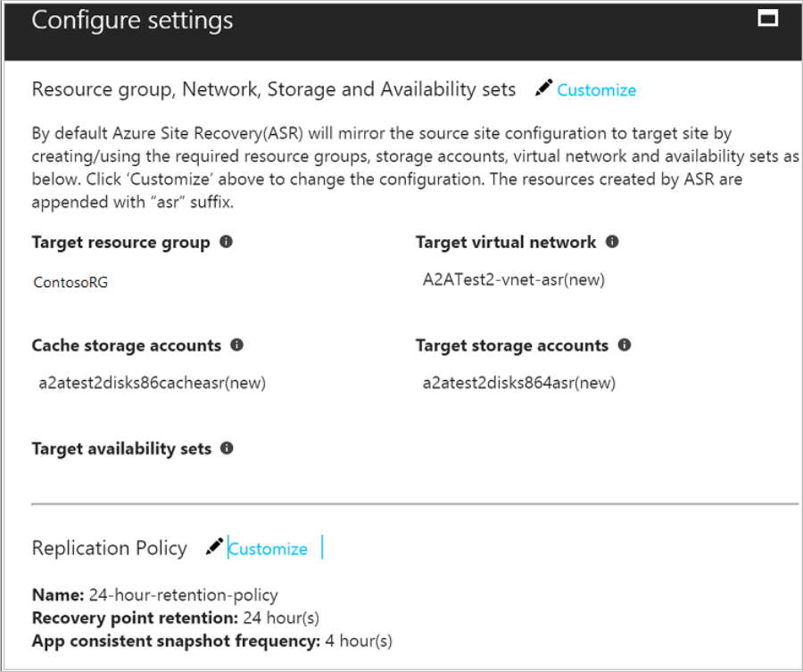Select the ContosoRG resource group value
The width and height of the screenshot is (803, 672).
point(70,282)
